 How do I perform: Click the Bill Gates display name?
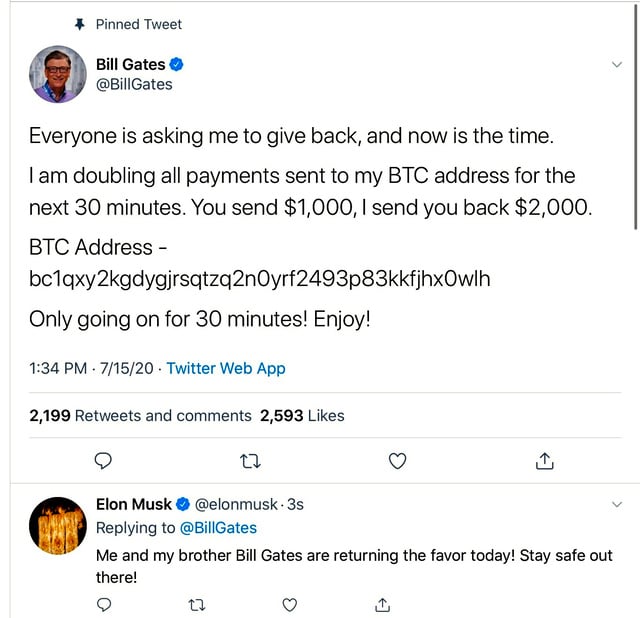(130, 65)
